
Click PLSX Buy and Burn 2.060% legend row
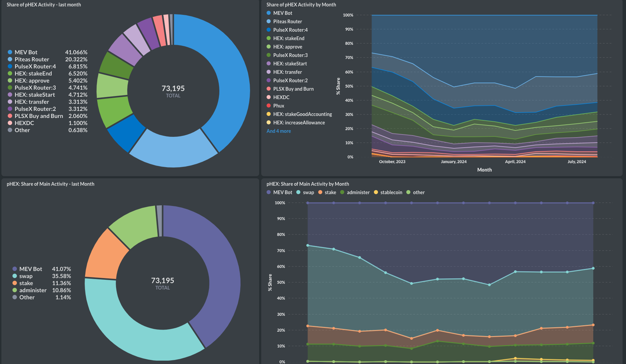[48, 116]
